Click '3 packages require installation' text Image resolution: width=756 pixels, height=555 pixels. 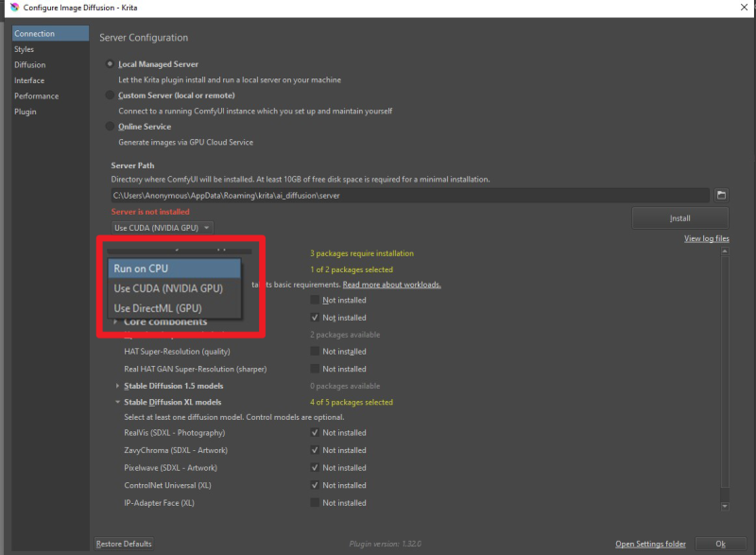click(x=362, y=253)
